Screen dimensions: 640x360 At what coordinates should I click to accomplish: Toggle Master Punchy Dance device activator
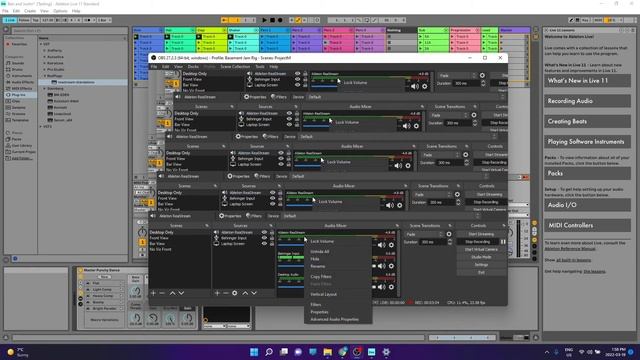coord(80,270)
